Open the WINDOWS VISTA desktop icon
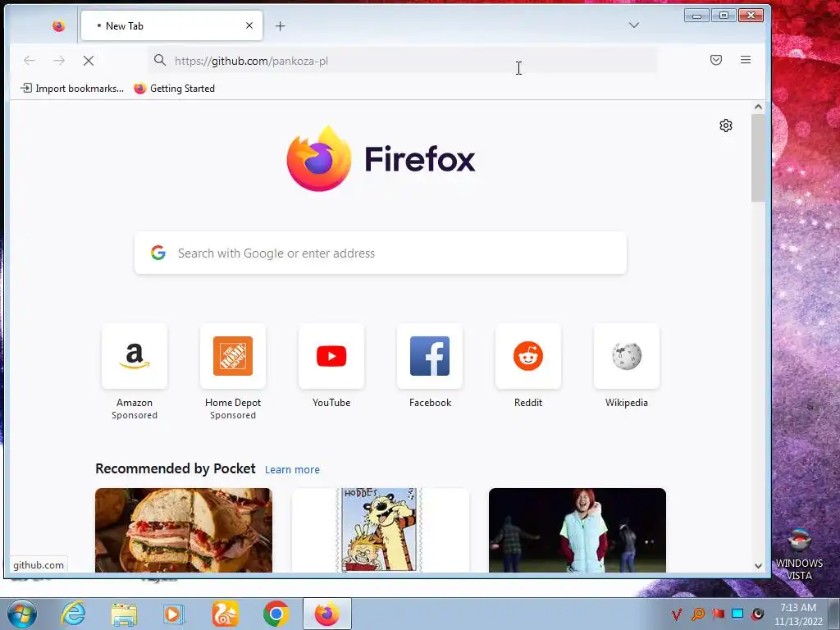Viewport: 840px width, 630px height. [799, 554]
